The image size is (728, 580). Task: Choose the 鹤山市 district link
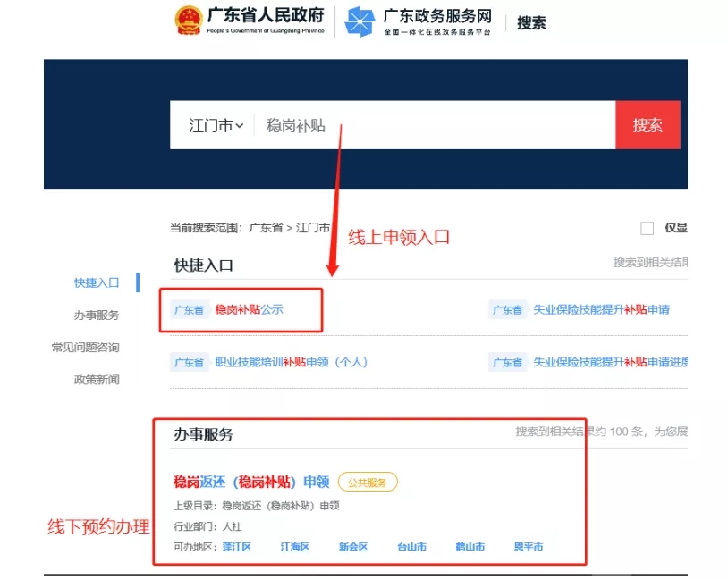point(470,547)
